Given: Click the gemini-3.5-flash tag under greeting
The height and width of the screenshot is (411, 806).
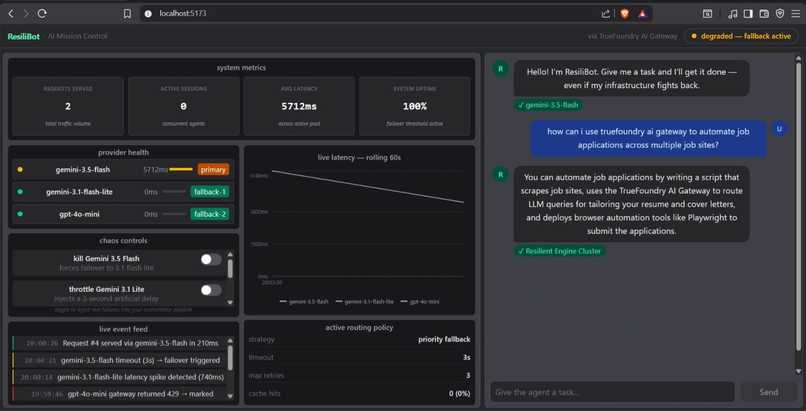Looking at the screenshot, I should pos(548,105).
